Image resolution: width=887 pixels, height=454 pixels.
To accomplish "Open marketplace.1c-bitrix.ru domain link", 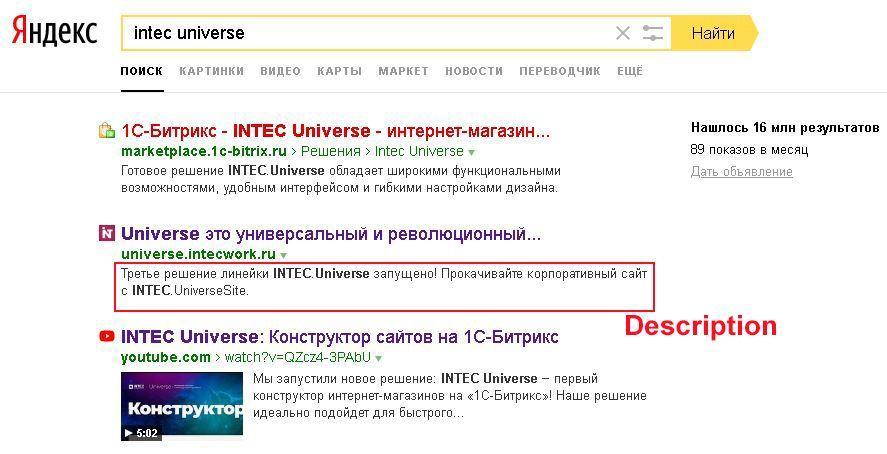I will 204,152.
